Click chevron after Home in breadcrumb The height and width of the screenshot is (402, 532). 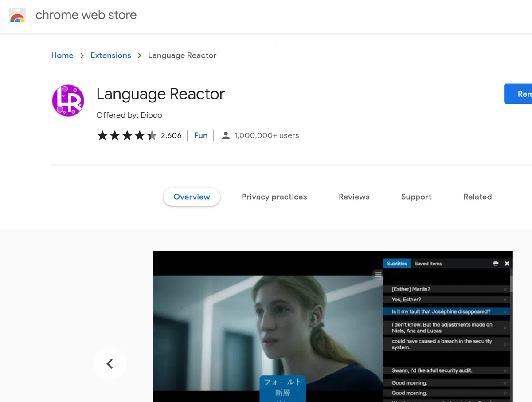click(x=82, y=55)
